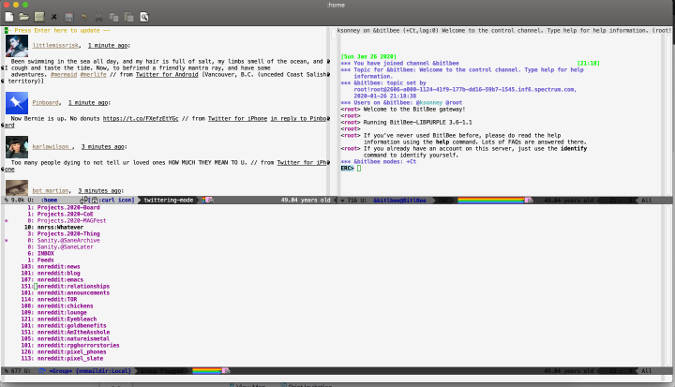
Task: Click the ERC> prompt input
Action: tap(359, 168)
